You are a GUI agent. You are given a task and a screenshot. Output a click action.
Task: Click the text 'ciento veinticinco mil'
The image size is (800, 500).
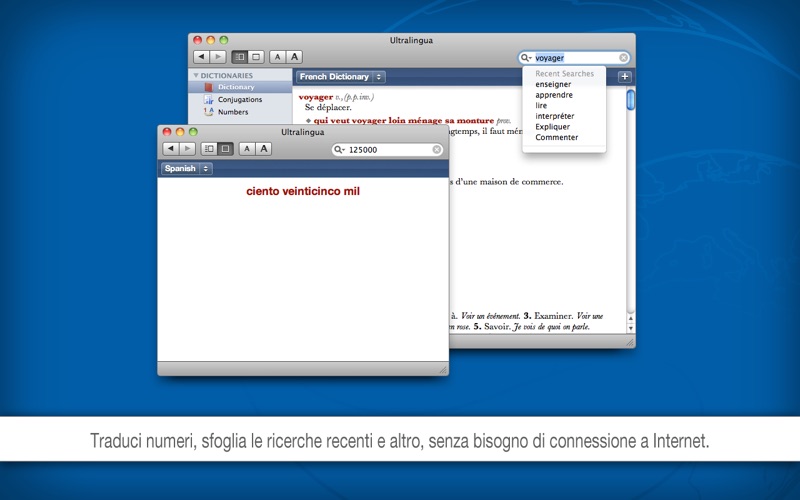point(303,191)
